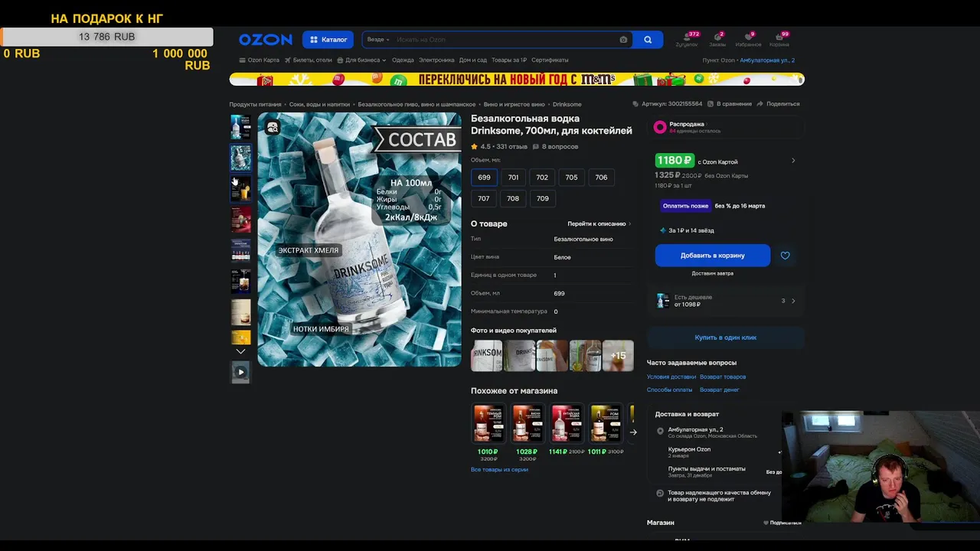
Task: Select volume option 708
Action: click(x=513, y=198)
